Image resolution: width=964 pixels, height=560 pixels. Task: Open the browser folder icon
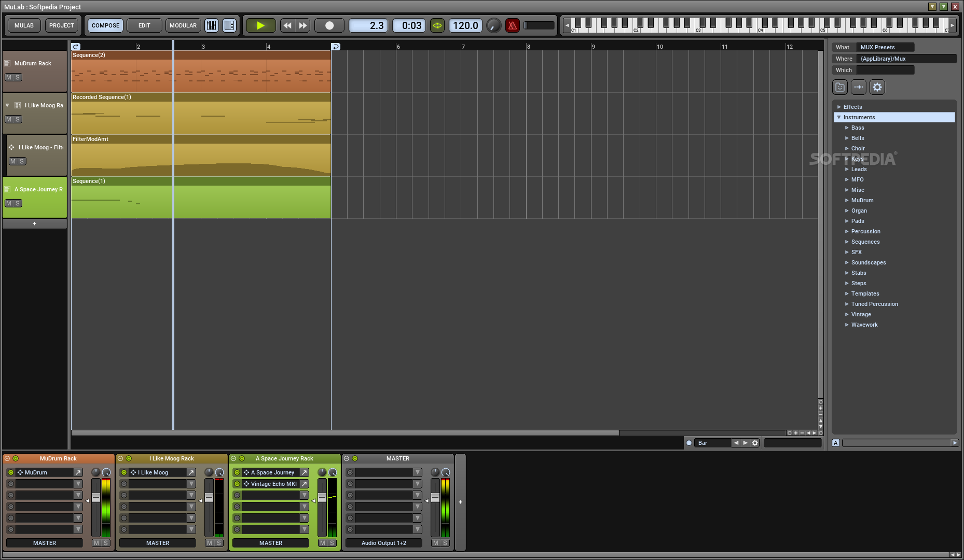840,87
